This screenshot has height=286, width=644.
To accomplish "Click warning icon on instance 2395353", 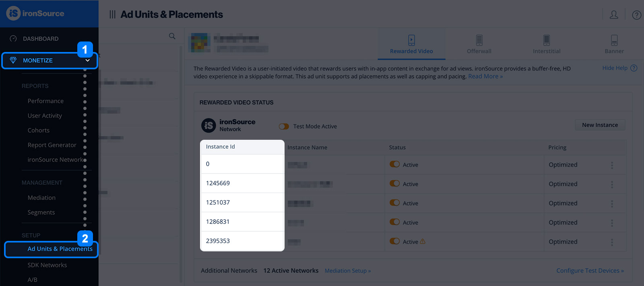I will 423,241.
